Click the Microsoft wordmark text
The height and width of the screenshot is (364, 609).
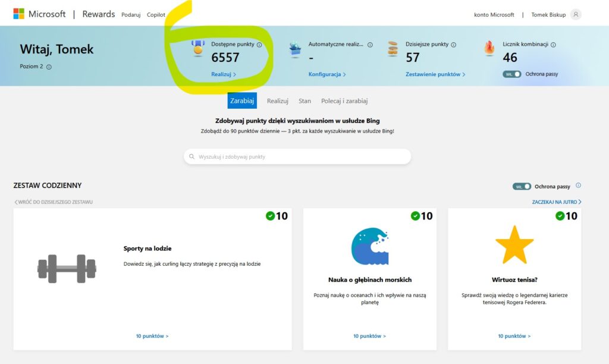pos(47,14)
